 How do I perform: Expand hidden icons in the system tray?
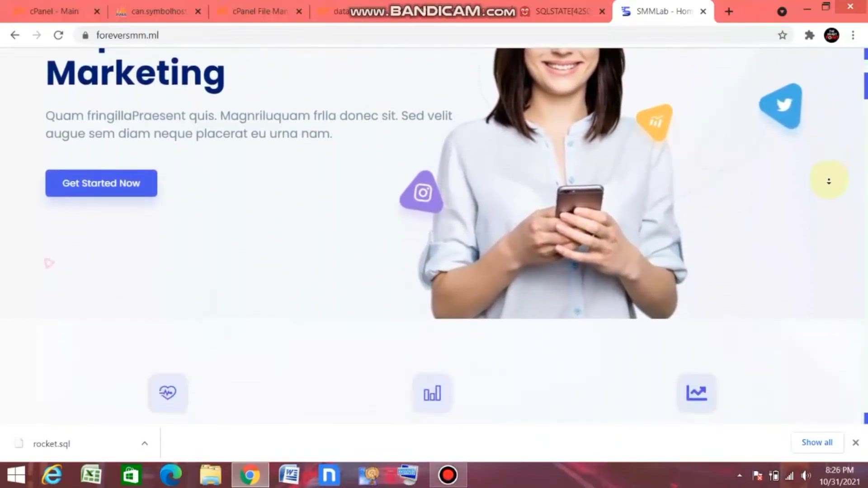coord(740,475)
